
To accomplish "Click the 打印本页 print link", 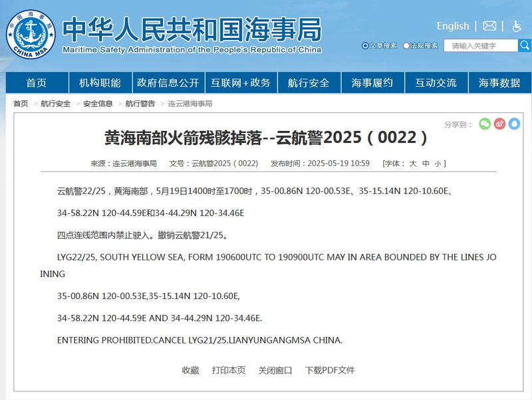I will (x=229, y=370).
